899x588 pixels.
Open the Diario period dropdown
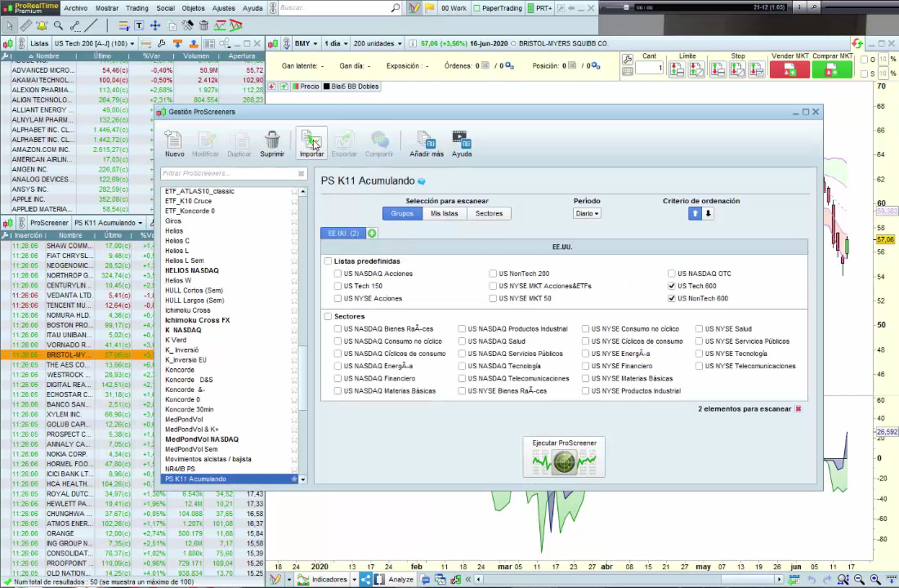pos(587,214)
